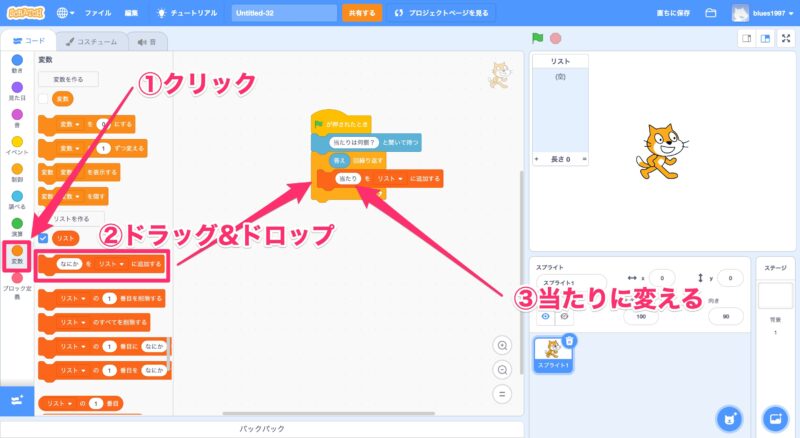Open the ファイル menu
Screen dimensions: 800x438
point(98,14)
